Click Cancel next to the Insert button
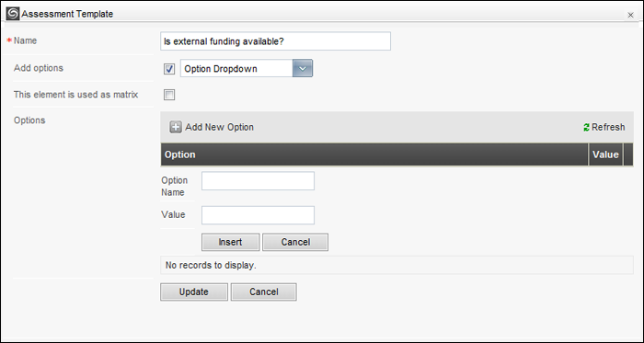 click(x=295, y=242)
